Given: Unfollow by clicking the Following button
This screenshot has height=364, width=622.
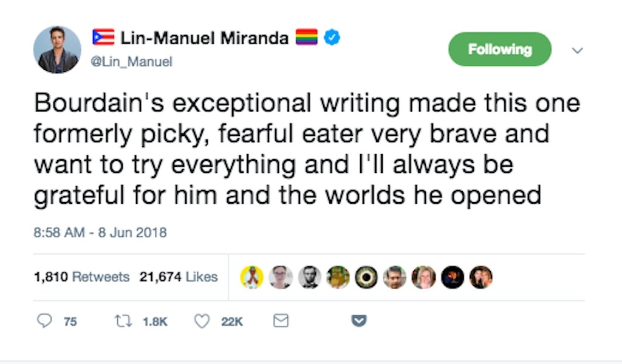Looking at the screenshot, I should 499,49.
